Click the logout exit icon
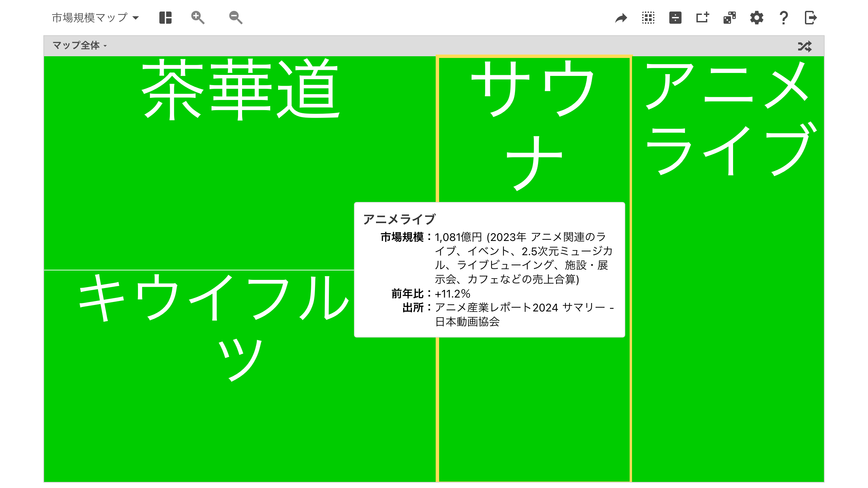The image size is (868, 488). [811, 18]
